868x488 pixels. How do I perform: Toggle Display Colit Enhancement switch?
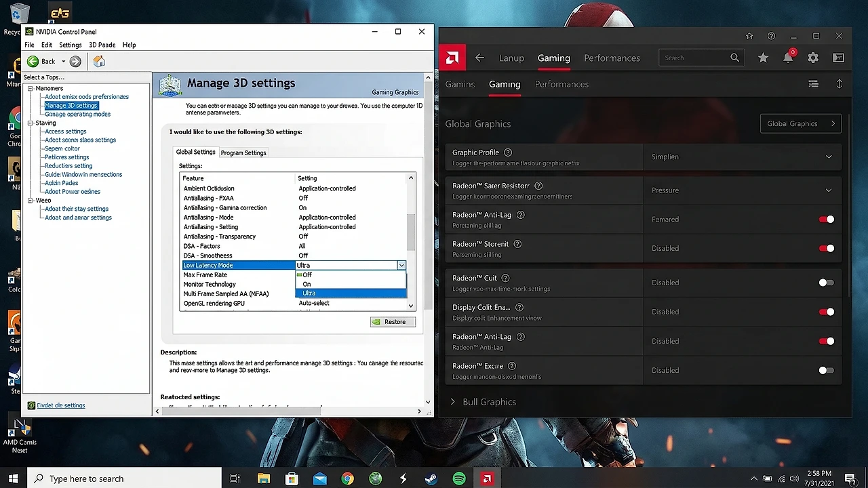click(826, 312)
